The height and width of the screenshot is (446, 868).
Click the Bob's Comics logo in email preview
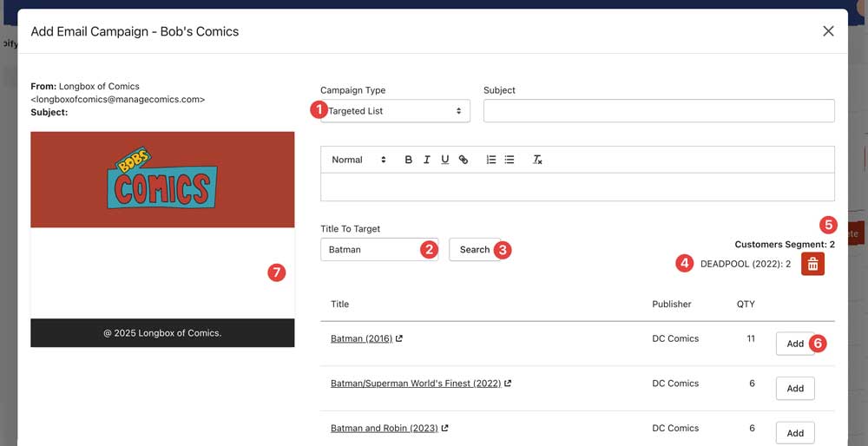pyautogui.click(x=162, y=180)
